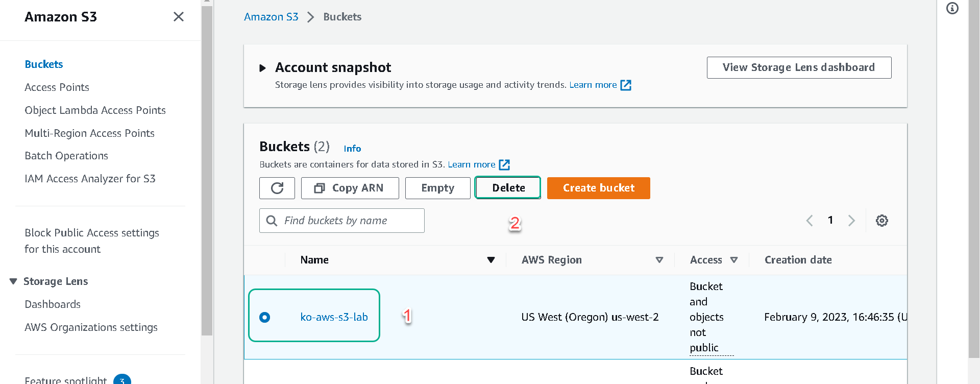Expand the Account snapshot section
The height and width of the screenshot is (384, 980).
click(263, 68)
